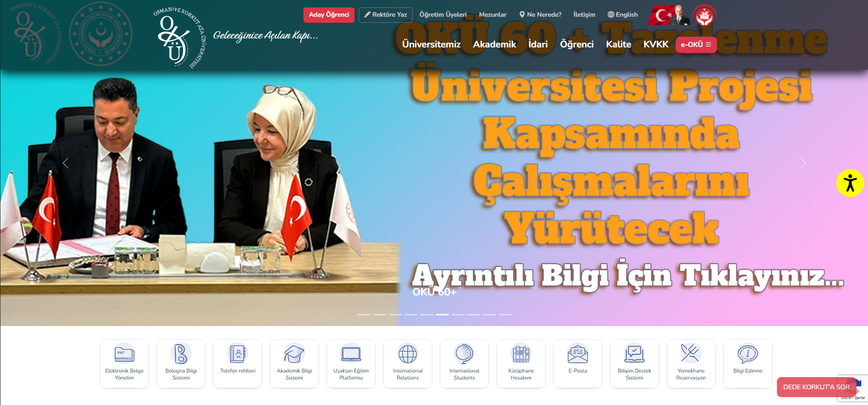This screenshot has height=405, width=868.
Task: Go to the next carousel slide arrow
Action: (x=803, y=163)
